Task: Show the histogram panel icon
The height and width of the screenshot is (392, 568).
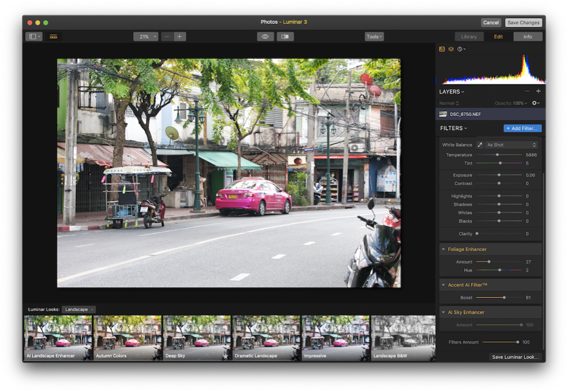Action: click(442, 49)
